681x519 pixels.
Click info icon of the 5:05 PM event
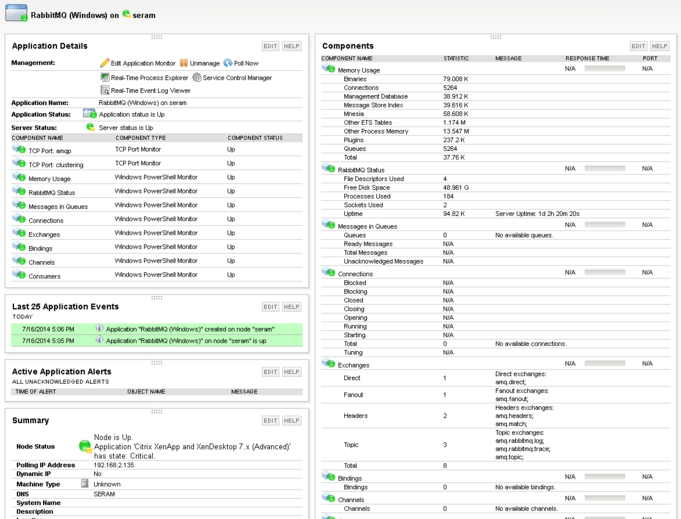click(99, 340)
